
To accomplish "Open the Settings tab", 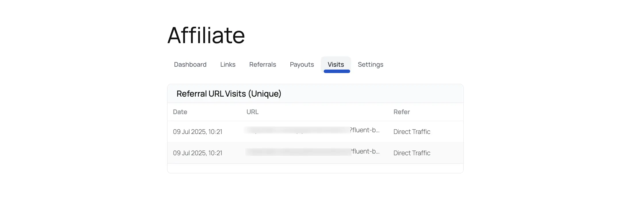I will 371,64.
